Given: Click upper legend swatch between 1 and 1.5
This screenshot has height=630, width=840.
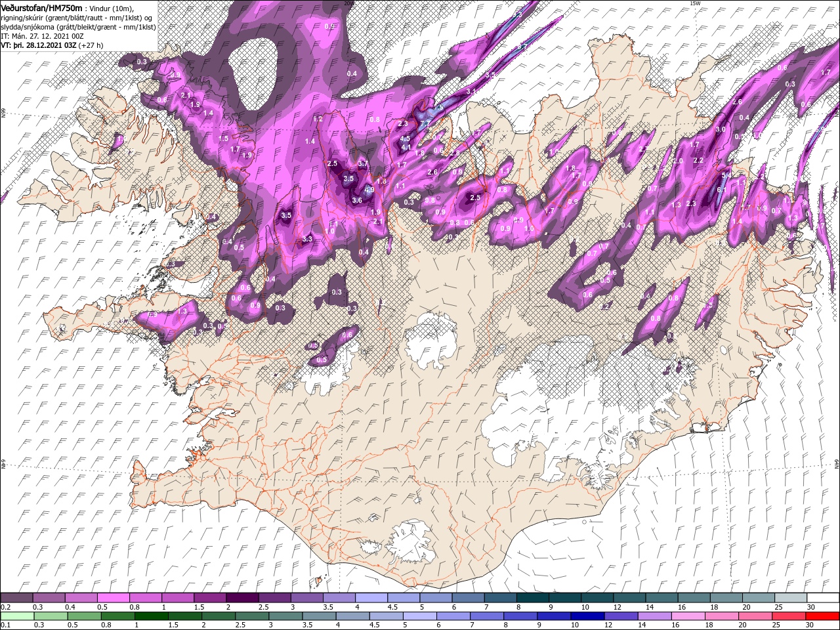Looking at the screenshot, I should (177, 598).
